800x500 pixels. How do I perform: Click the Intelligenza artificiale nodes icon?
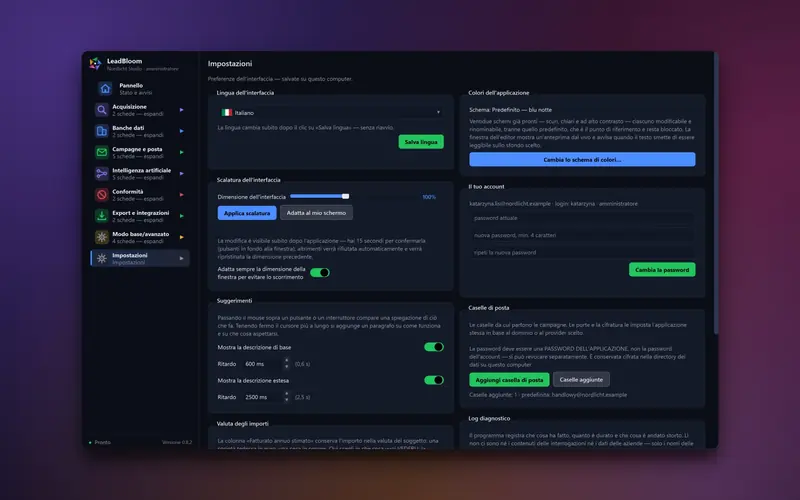coord(102,173)
